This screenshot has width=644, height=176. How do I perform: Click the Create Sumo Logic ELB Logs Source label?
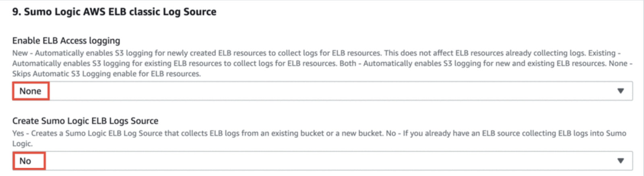(85, 121)
